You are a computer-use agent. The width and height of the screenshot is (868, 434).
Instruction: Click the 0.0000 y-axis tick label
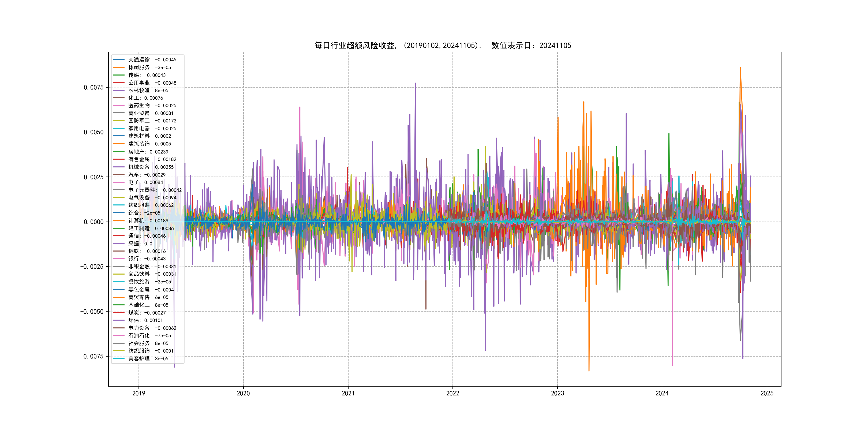pyautogui.click(x=93, y=222)
